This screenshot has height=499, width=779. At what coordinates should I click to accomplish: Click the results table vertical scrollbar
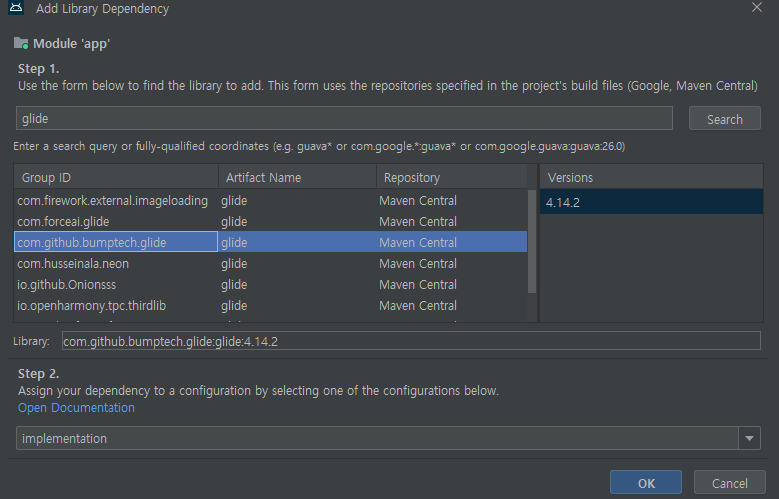tap(532, 242)
